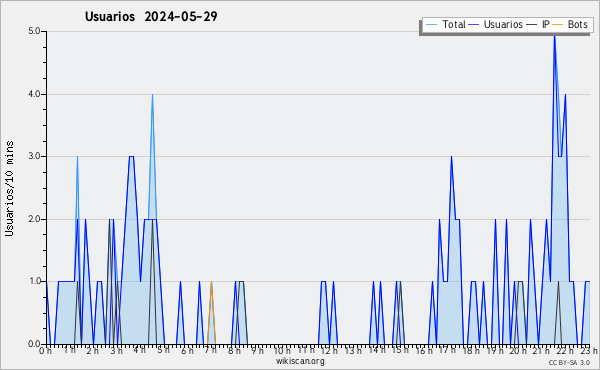Image resolution: width=600 pixels, height=370 pixels.
Task: Click the '15 h' x-axis label
Action: point(400,350)
